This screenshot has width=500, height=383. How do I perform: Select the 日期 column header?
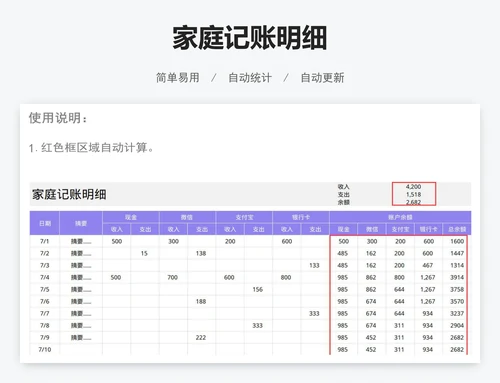click(x=45, y=223)
